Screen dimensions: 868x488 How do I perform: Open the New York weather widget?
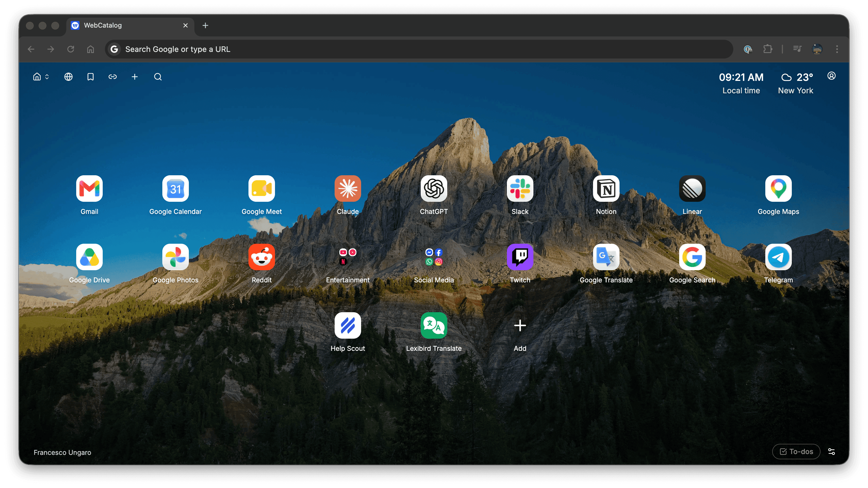click(796, 83)
